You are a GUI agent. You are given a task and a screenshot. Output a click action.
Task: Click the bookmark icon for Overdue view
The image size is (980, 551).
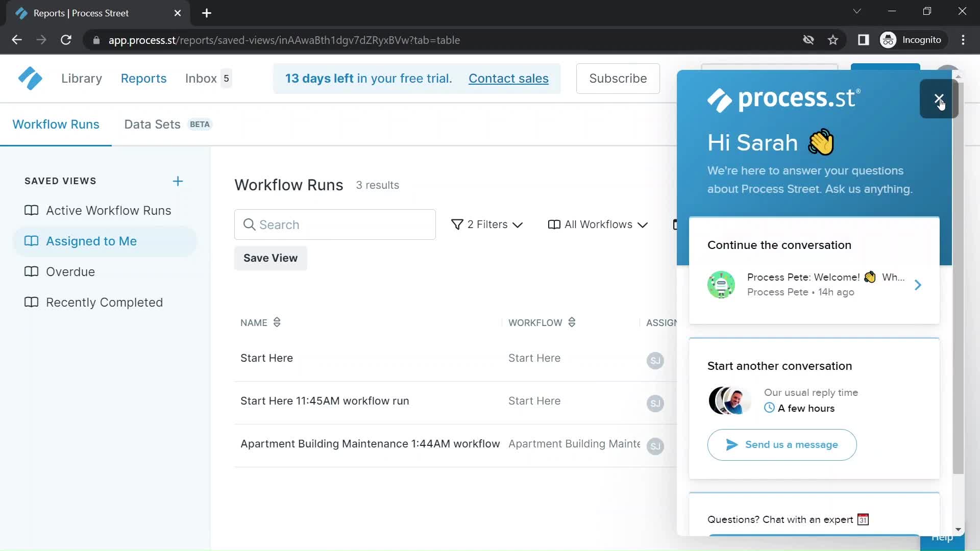click(32, 272)
